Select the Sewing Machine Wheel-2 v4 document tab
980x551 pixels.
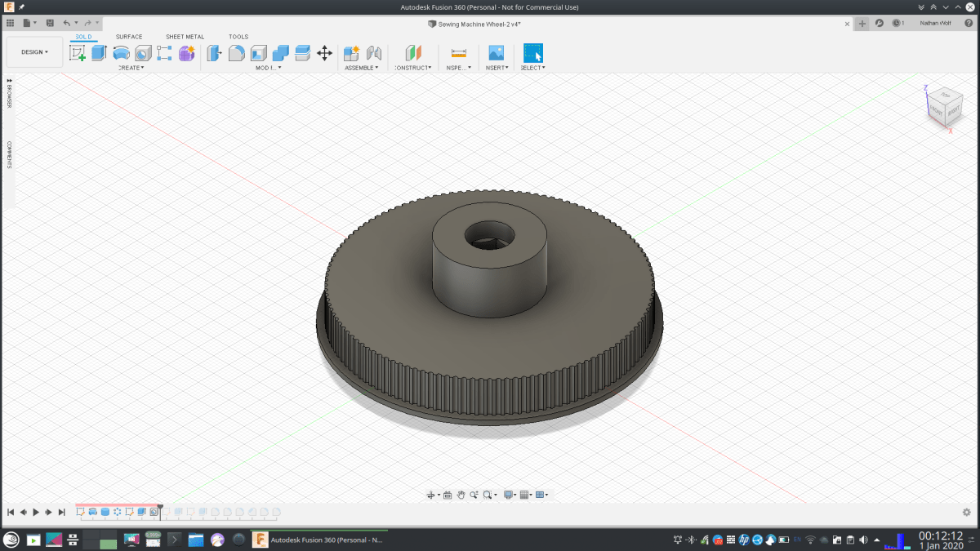[475, 24]
